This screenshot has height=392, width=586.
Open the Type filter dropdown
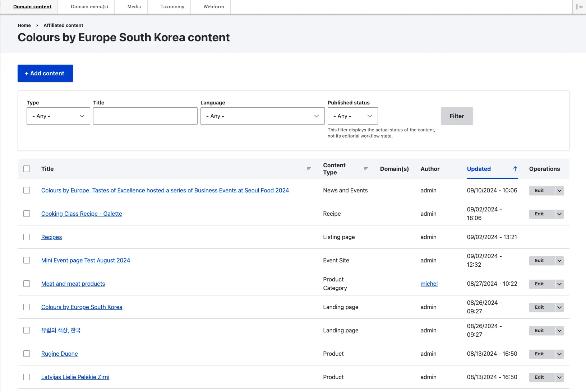click(58, 116)
